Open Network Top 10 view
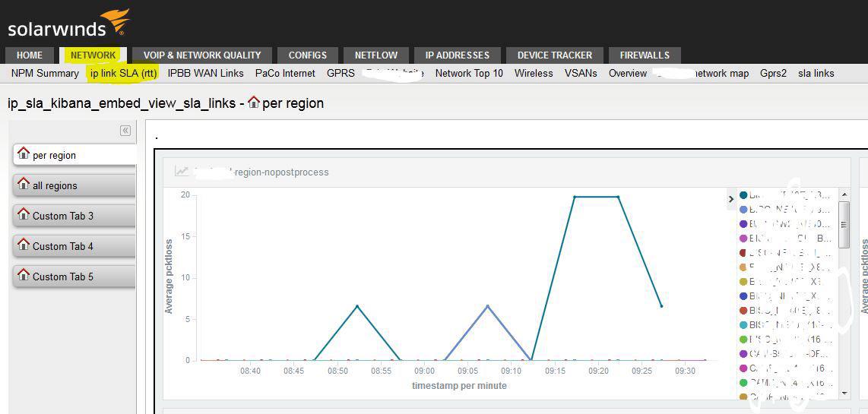 (469, 73)
